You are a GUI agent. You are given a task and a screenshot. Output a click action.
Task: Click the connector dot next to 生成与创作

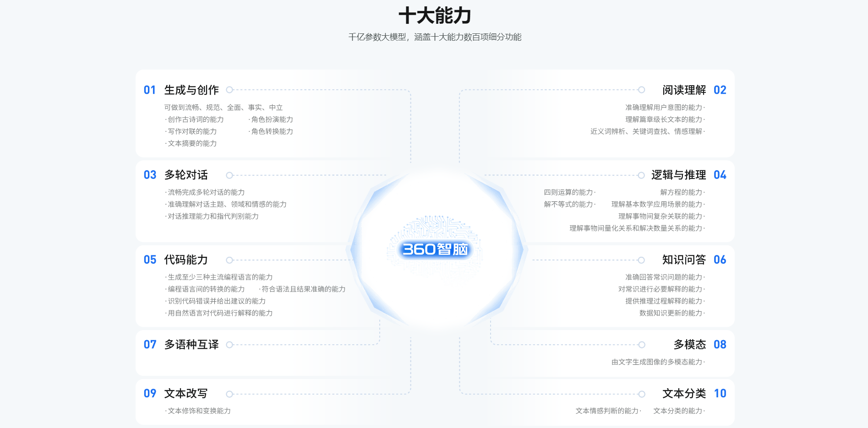pyautogui.click(x=229, y=90)
